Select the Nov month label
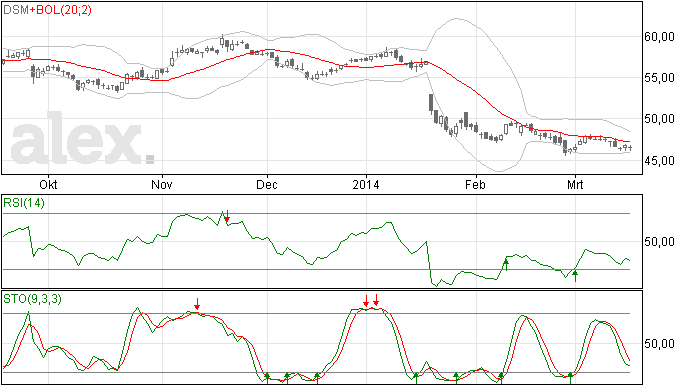The height and width of the screenshot is (387, 690). (161, 184)
